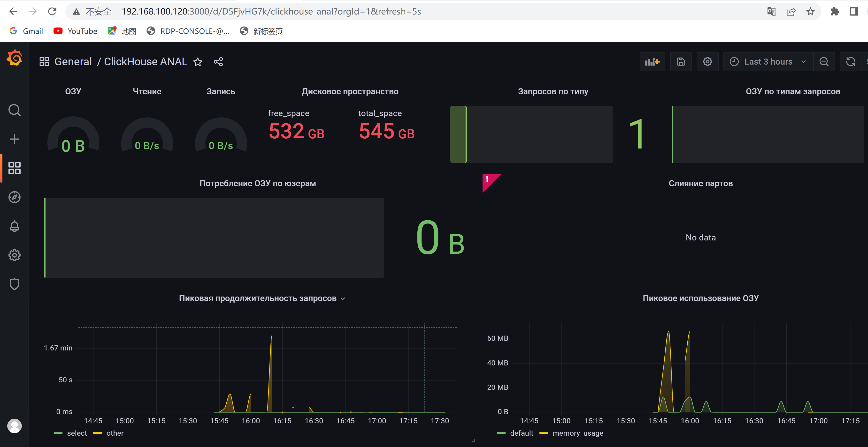The width and height of the screenshot is (868, 447).
Task: Zoom out the time range
Action: point(824,62)
